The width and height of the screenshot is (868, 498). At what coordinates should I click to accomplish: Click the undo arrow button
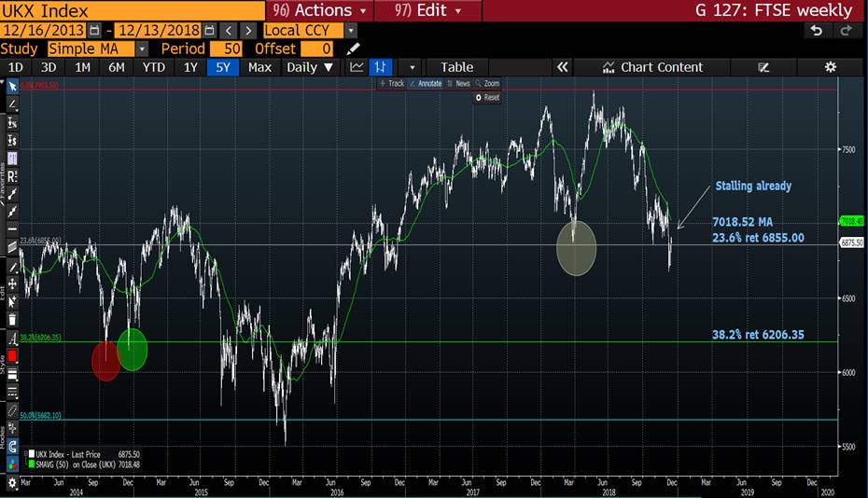click(x=817, y=31)
